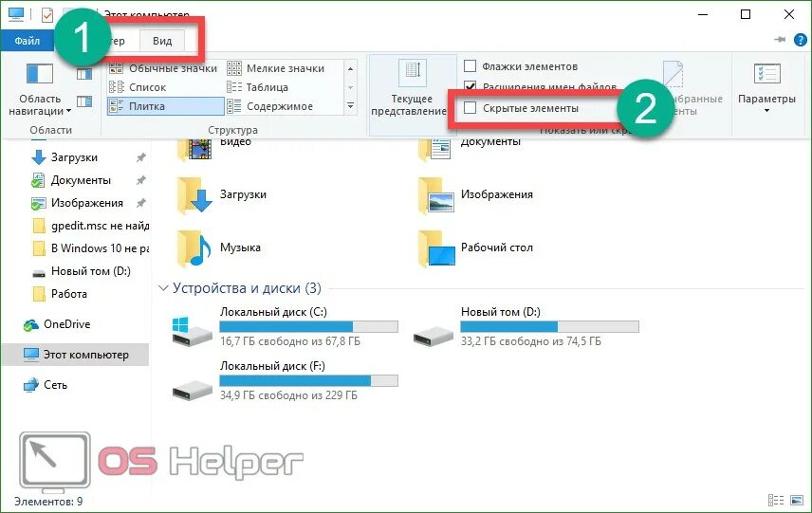Screen dimensions: 812x513
Task: Open the ribbon help icon
Action: click(x=801, y=40)
